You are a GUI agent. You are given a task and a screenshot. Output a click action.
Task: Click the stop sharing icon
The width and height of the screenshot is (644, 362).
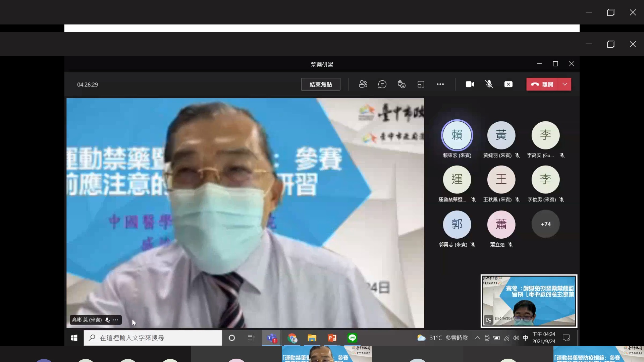point(508,84)
